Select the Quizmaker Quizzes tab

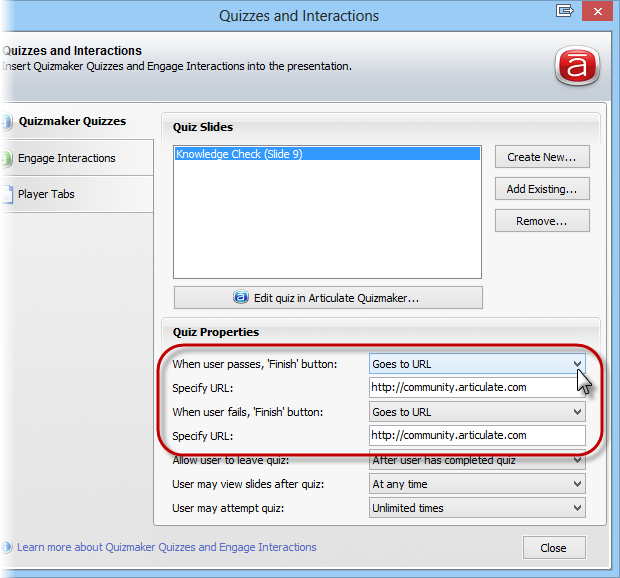(72, 121)
